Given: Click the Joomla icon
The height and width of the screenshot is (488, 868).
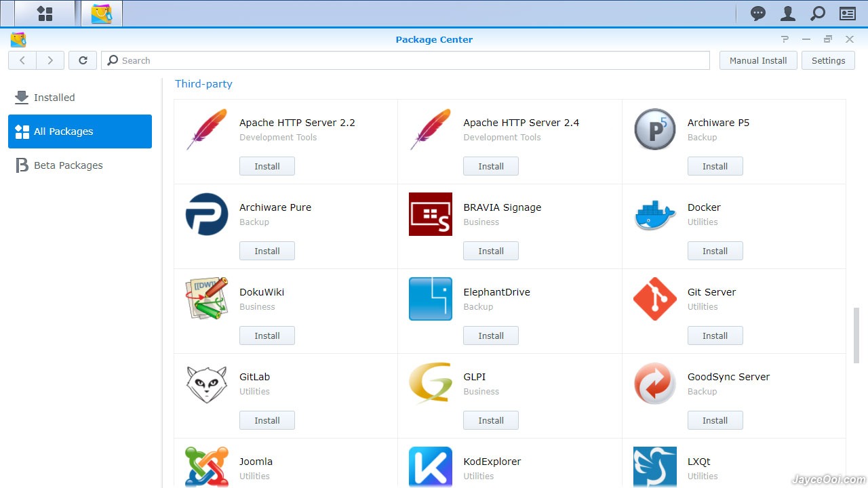Looking at the screenshot, I should (207, 467).
